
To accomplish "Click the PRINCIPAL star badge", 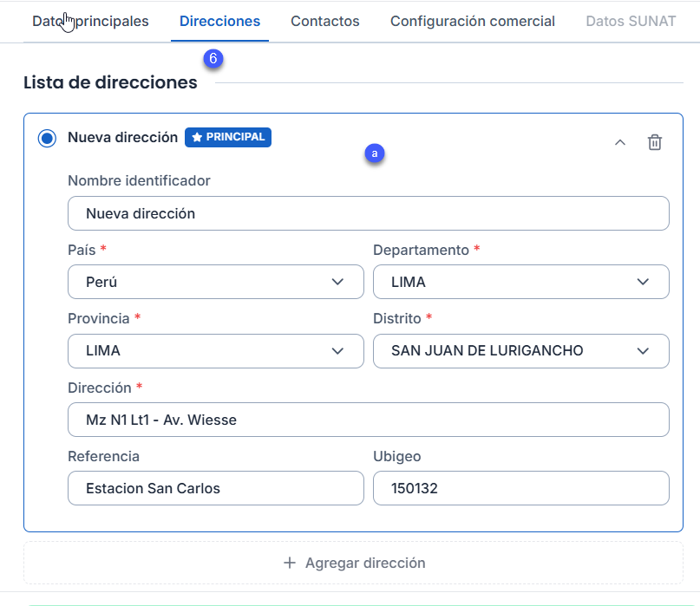I will click(227, 137).
